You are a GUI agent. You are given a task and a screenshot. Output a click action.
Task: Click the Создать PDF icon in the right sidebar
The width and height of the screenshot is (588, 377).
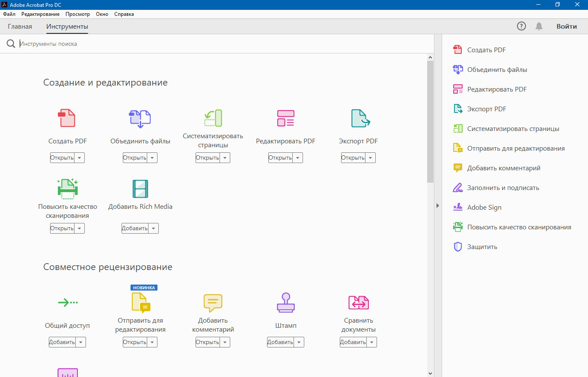click(x=457, y=50)
